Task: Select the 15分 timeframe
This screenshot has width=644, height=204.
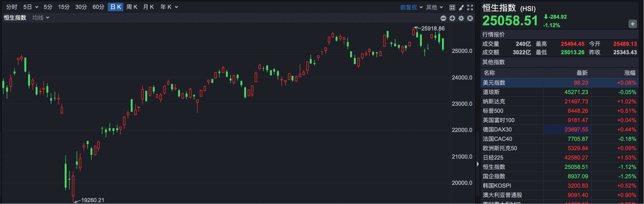Action: tap(64, 7)
